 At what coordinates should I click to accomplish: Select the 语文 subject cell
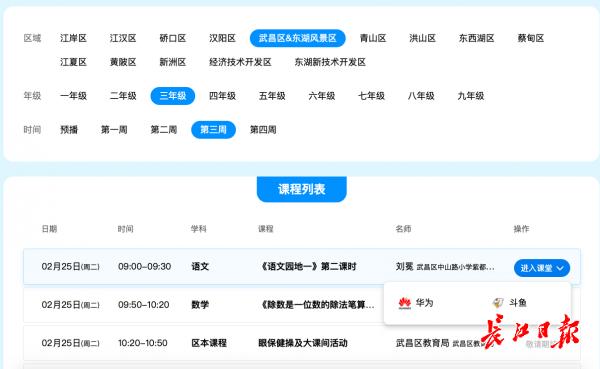tap(200, 266)
